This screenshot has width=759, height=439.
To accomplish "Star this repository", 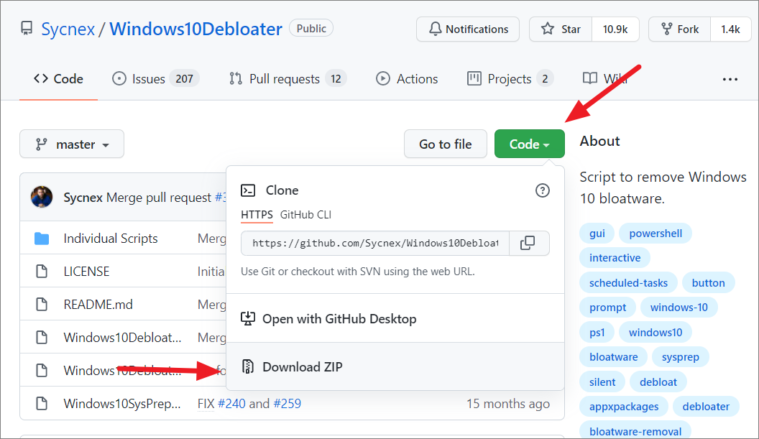I will point(561,29).
